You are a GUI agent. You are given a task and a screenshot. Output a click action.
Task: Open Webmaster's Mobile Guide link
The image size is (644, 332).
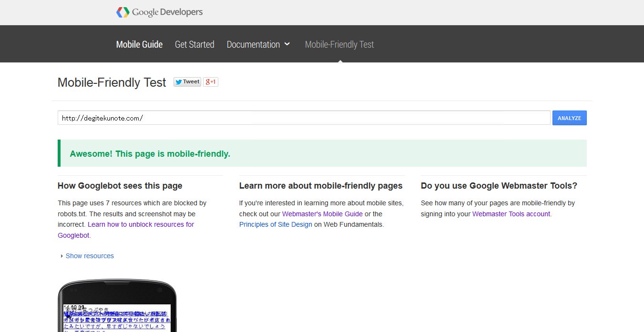(322, 214)
